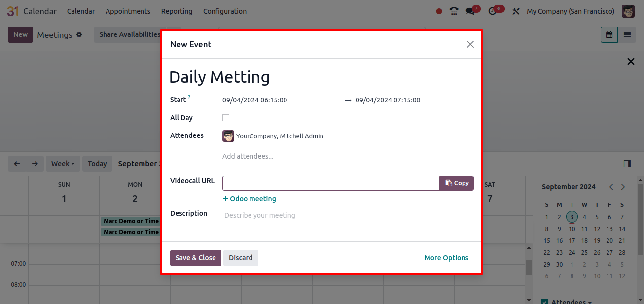
Task: Expand the Attendees filter section
Action: click(x=572, y=302)
